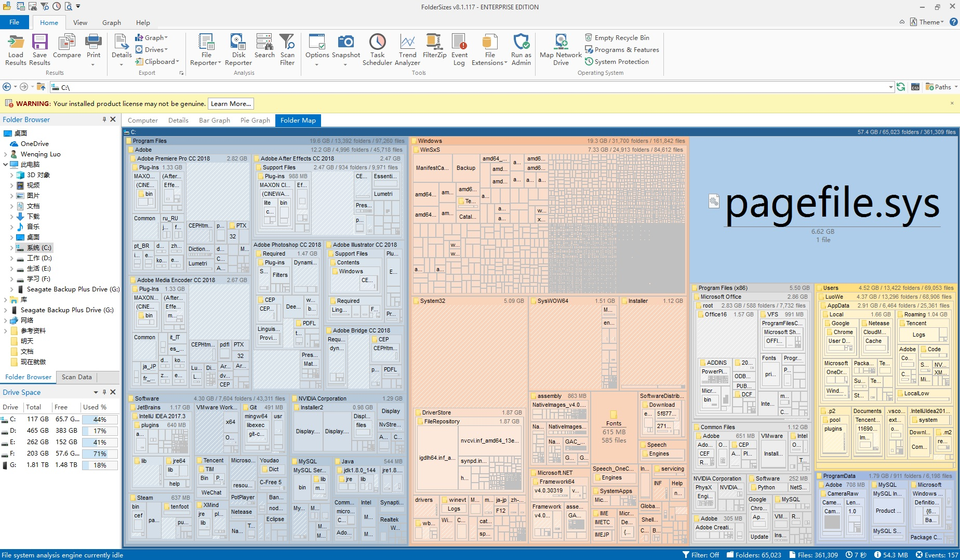
Task: Navigate back with the back arrow
Action: [7, 87]
